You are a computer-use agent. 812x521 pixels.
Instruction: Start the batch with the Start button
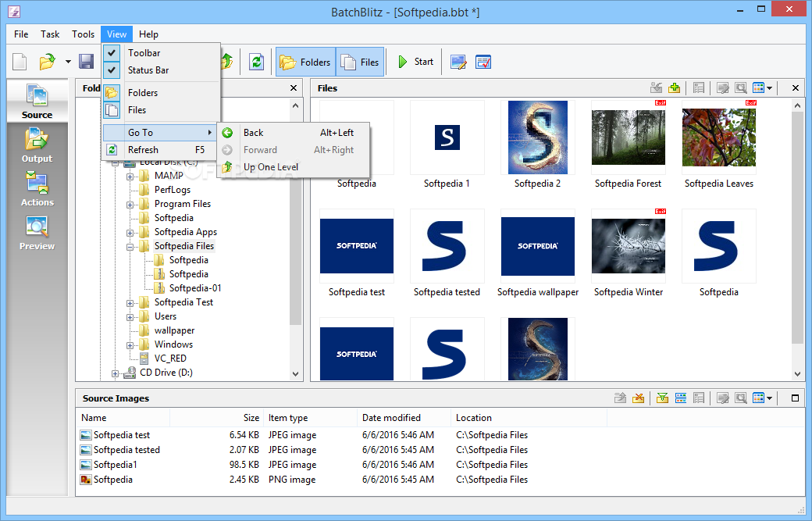coord(416,62)
